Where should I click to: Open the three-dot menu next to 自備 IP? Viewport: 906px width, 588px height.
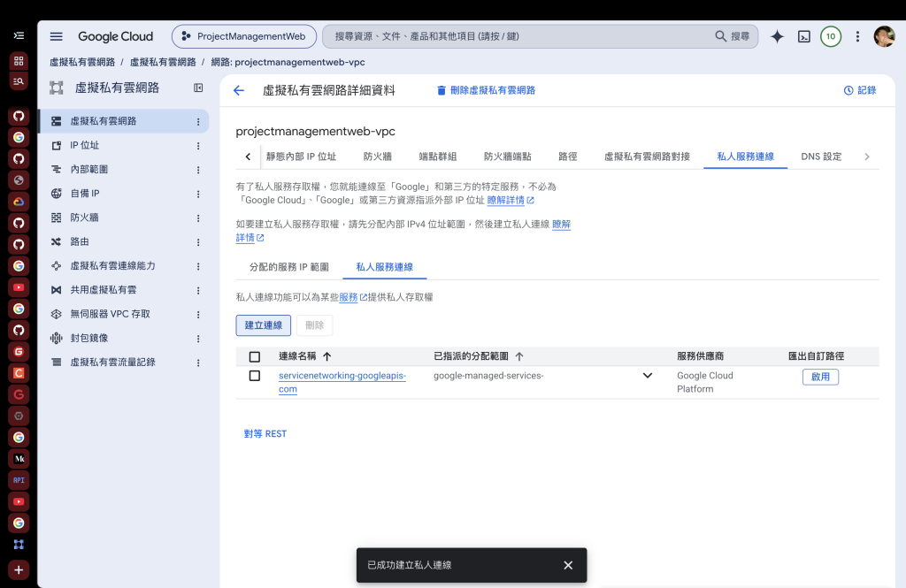tap(198, 194)
